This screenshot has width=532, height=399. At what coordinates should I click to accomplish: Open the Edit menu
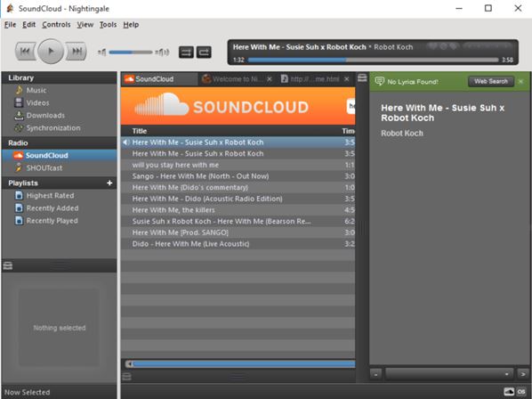[x=28, y=24]
